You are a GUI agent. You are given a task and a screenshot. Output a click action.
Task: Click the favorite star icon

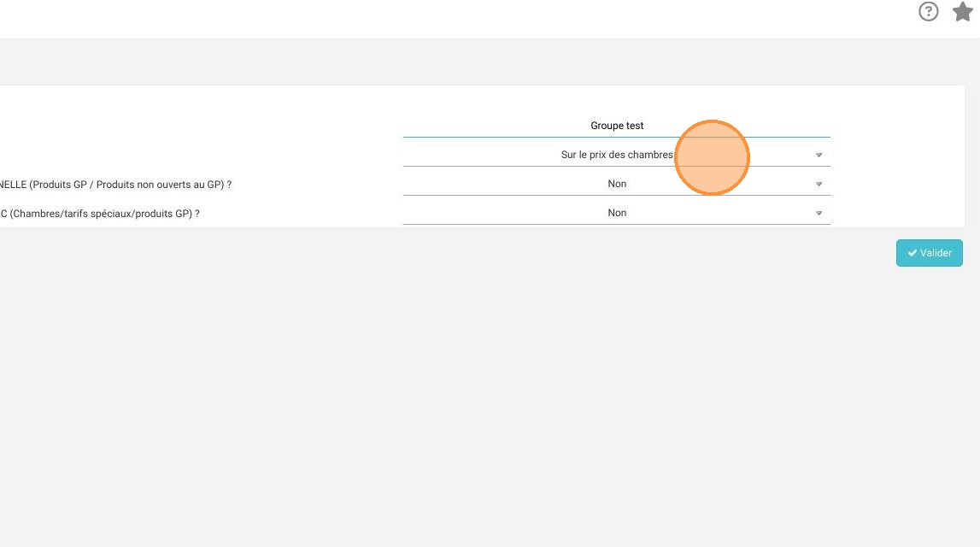[963, 11]
